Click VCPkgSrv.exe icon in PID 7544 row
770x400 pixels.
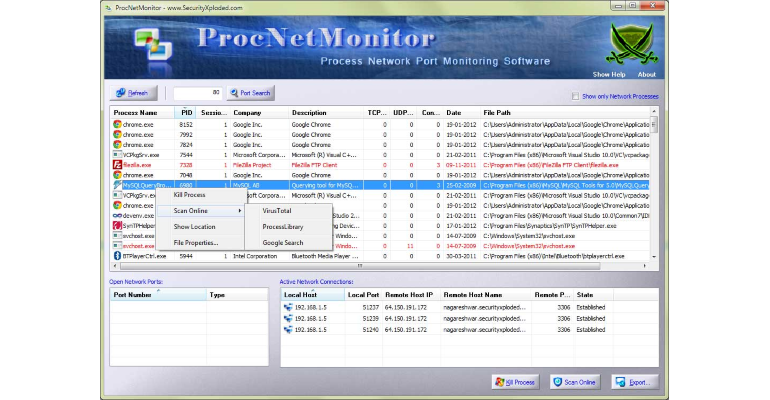117,155
